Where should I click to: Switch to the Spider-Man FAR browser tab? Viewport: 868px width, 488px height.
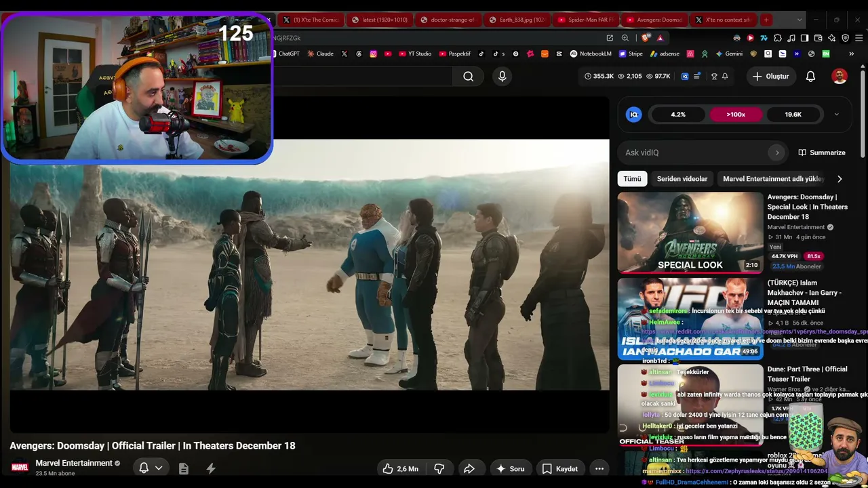(585, 20)
